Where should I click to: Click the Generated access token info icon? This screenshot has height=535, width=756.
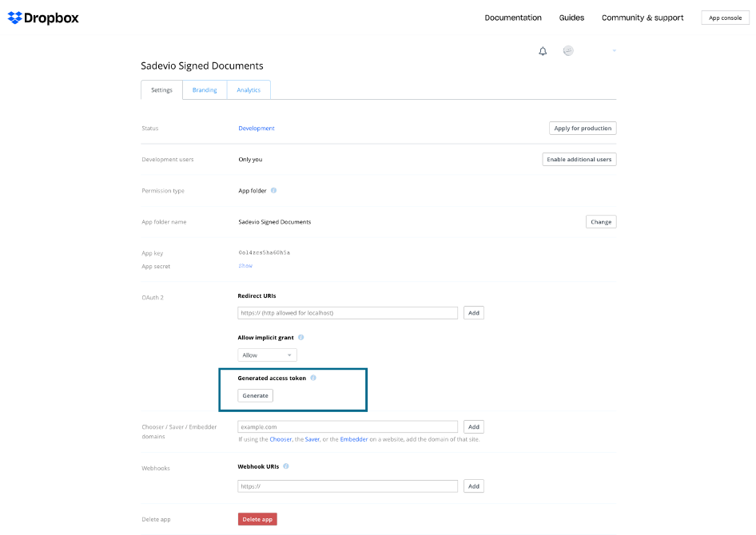click(313, 378)
